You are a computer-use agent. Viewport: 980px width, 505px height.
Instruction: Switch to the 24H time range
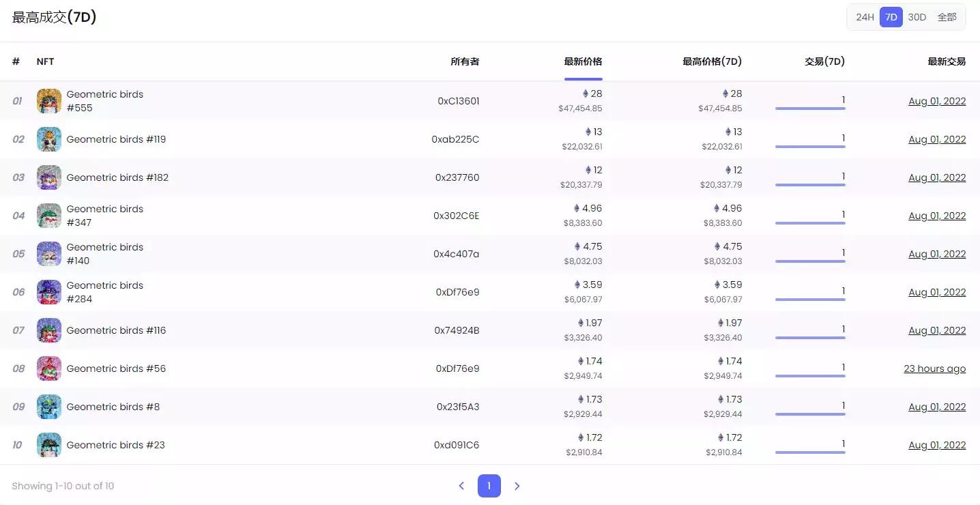tap(865, 17)
